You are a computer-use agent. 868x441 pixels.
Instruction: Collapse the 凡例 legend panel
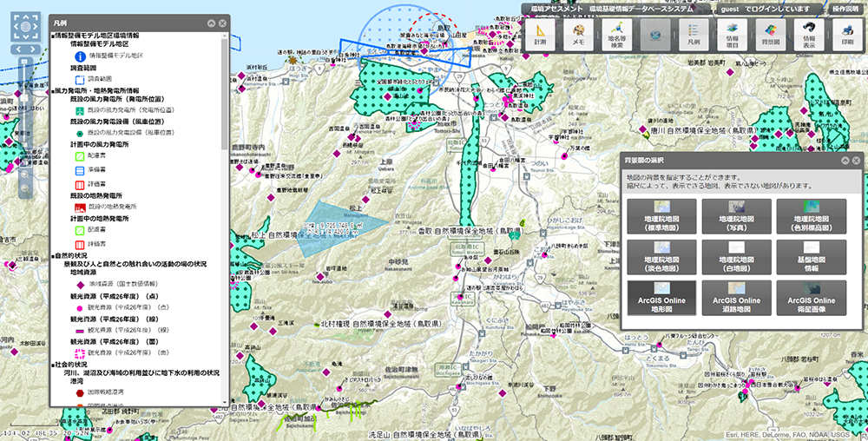click(x=211, y=23)
